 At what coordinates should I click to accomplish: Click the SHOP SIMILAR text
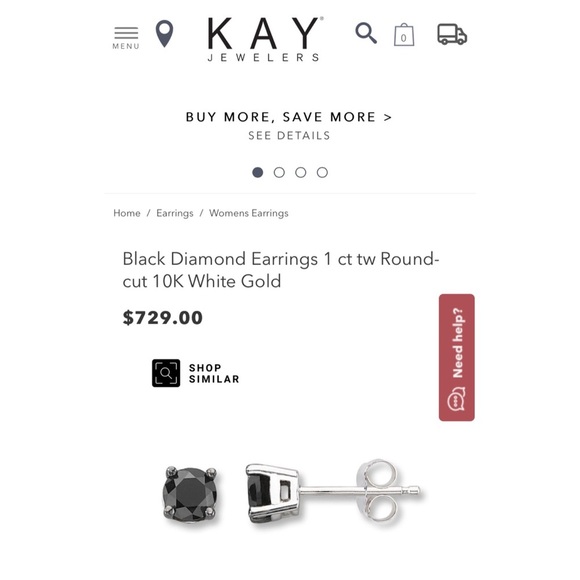pyautogui.click(x=214, y=373)
